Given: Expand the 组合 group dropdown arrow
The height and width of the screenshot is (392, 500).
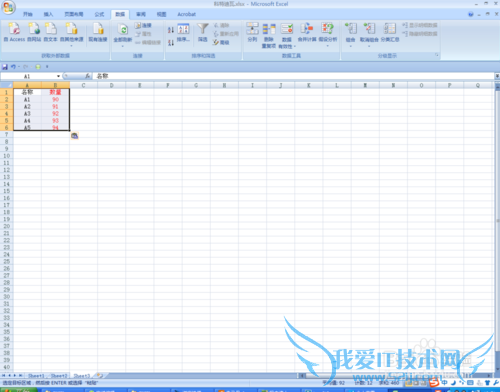Looking at the screenshot, I should [351, 46].
